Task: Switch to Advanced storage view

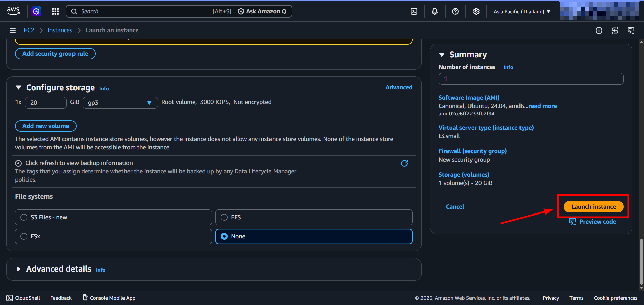Action: [399, 87]
